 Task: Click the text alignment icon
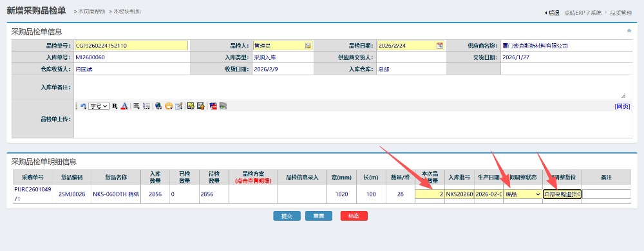[137, 106]
